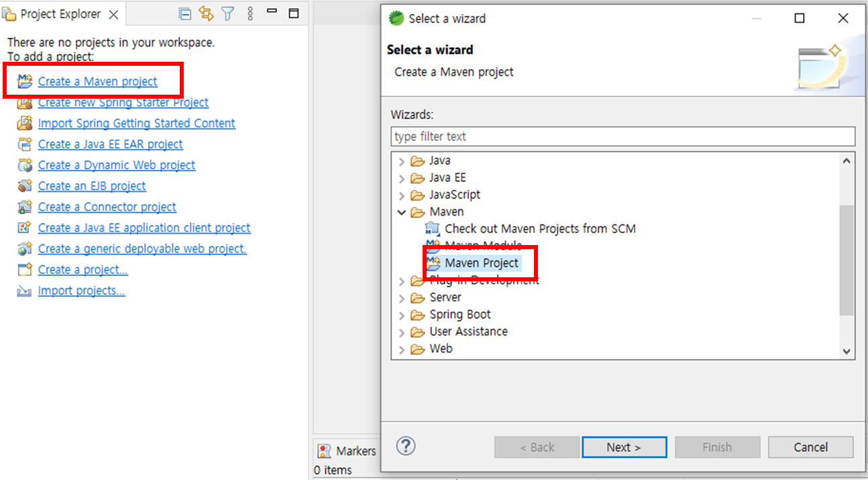This screenshot has height=480, width=868.
Task: Open Create a Java EE EAR project link
Action: tap(111, 144)
